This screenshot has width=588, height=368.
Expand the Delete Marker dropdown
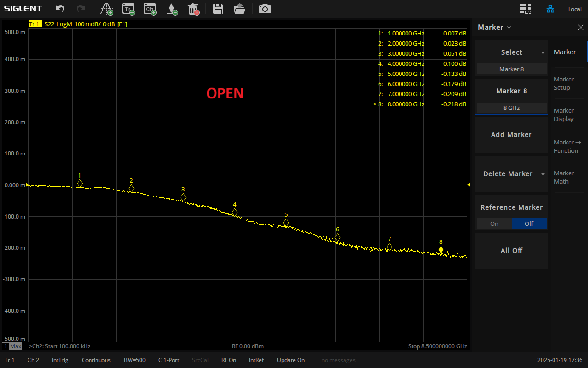[543, 174]
